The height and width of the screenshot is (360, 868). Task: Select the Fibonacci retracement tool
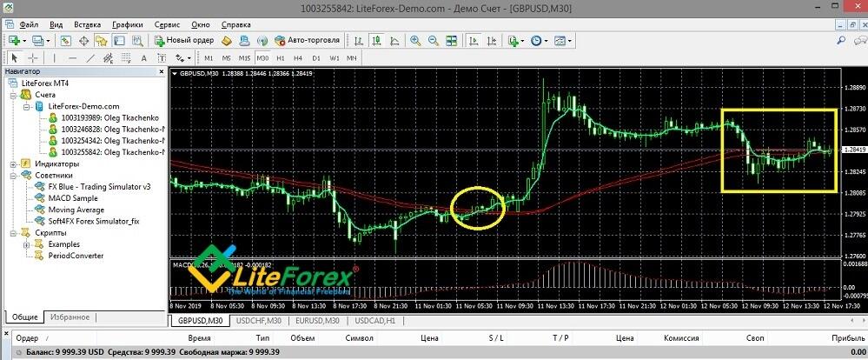[x=126, y=57]
